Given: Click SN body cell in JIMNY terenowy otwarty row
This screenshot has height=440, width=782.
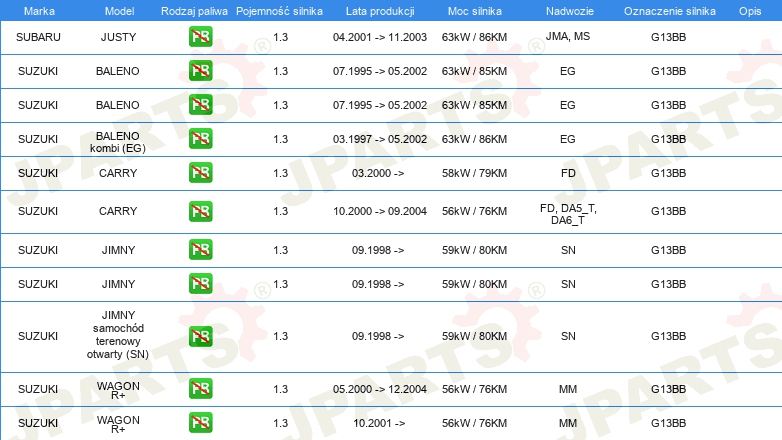Looking at the screenshot, I should (568, 336).
